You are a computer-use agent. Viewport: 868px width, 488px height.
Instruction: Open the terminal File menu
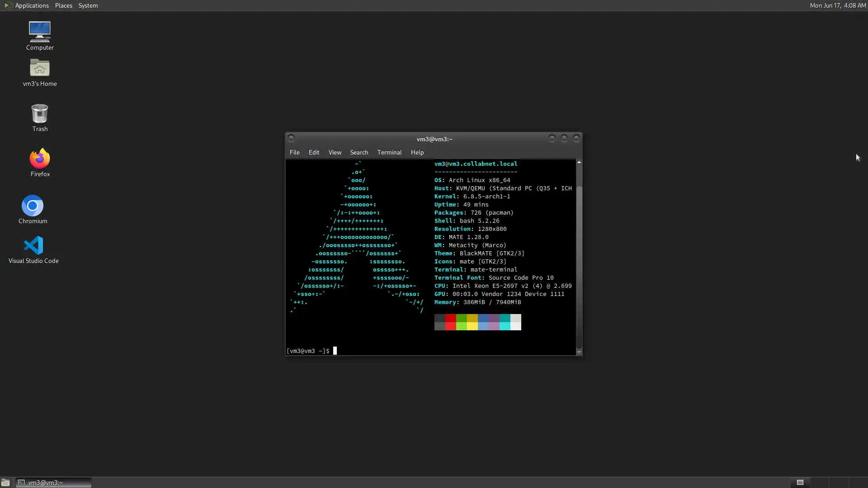point(294,152)
